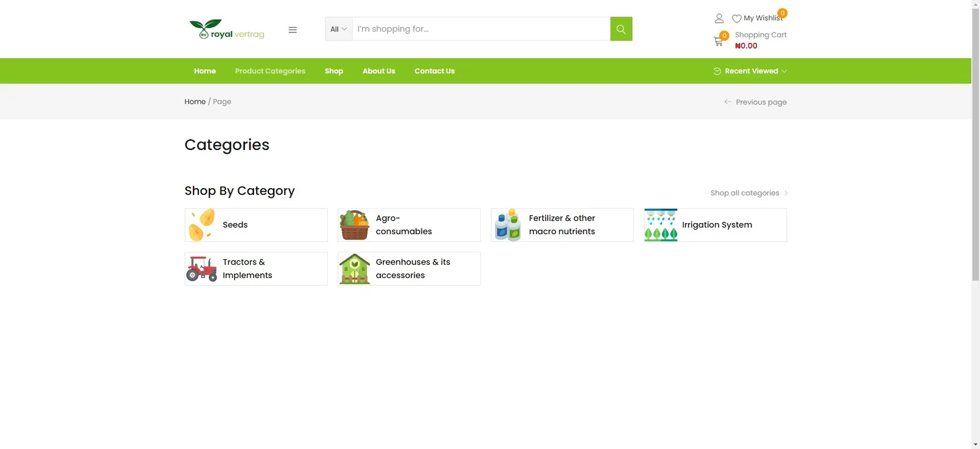Click the Shop all categories link
This screenshot has height=449, width=980.
[x=745, y=193]
